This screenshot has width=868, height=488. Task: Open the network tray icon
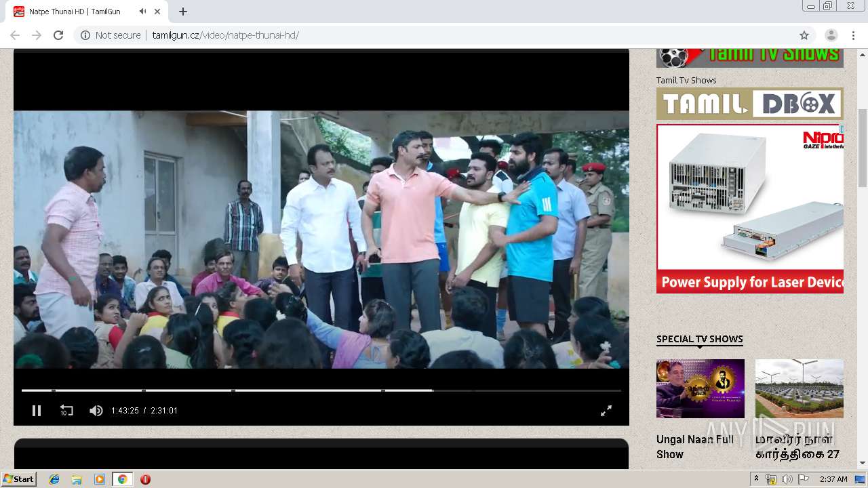tap(771, 479)
